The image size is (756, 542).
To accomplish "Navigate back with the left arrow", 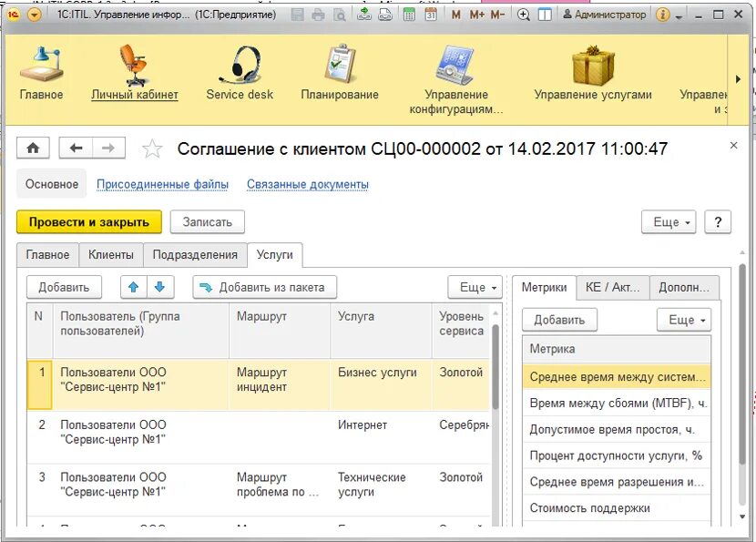I will 76,148.
